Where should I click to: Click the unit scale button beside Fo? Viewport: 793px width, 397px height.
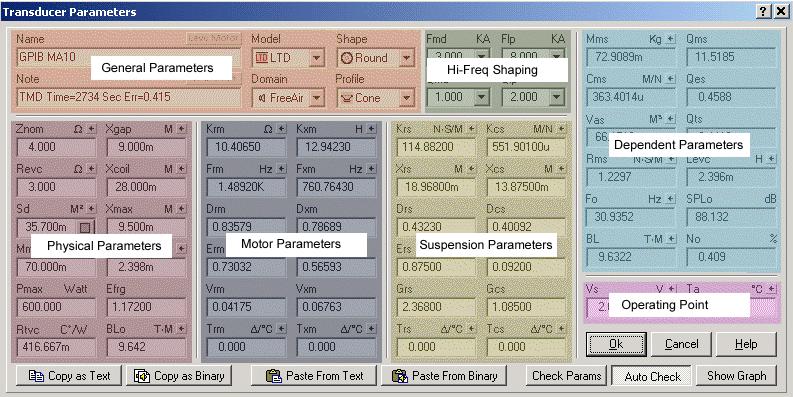(x=671, y=199)
